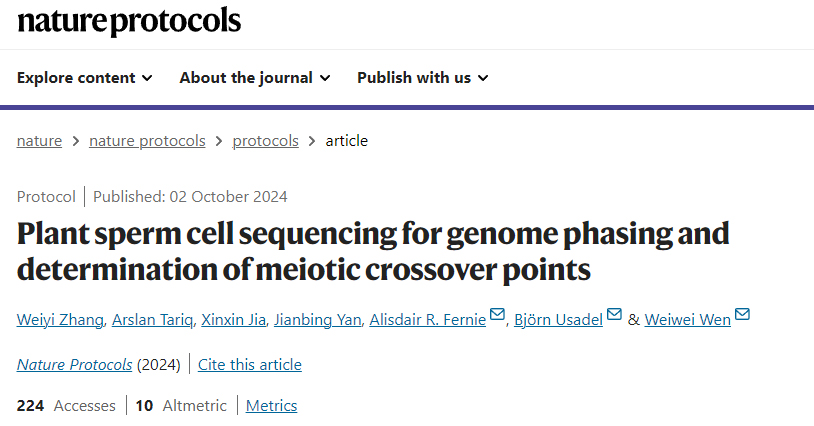Open the About the journal dropdown
This screenshot has height=426, width=814.
tap(255, 78)
